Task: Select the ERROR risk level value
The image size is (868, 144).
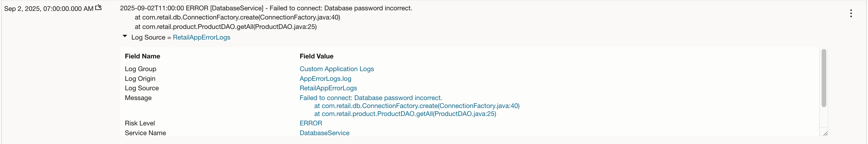Action: (311, 123)
